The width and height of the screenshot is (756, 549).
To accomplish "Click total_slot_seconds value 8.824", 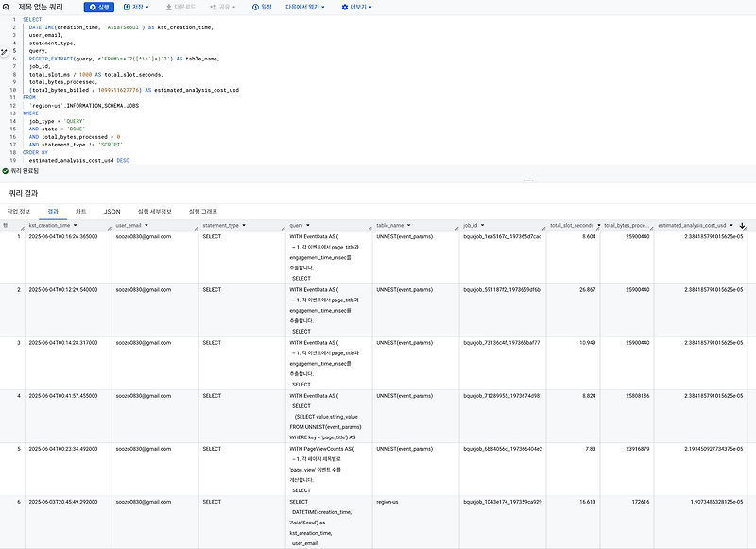I will [x=589, y=396].
